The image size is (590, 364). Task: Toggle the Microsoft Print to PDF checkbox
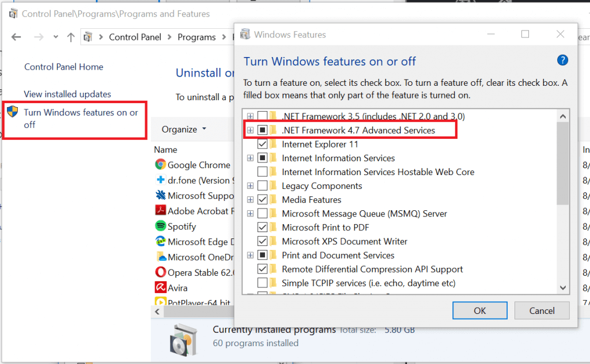pos(262,227)
